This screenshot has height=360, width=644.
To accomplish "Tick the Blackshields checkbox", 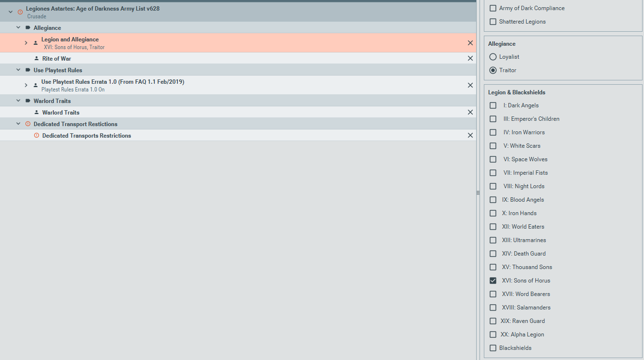I will 493,348.
